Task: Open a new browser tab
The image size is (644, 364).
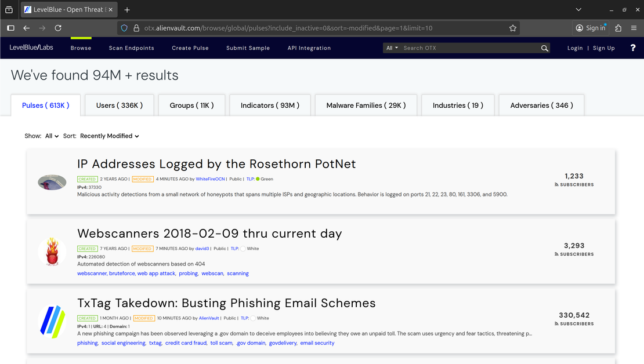Action: [127, 10]
